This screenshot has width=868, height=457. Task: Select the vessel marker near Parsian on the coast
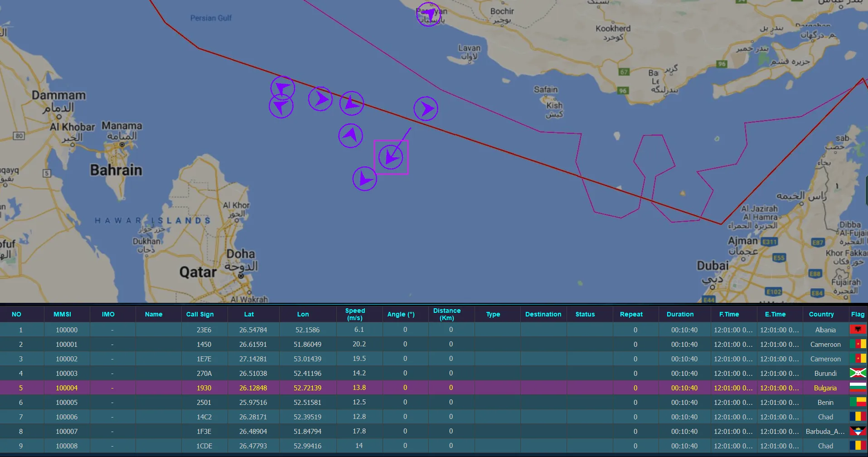(x=428, y=15)
